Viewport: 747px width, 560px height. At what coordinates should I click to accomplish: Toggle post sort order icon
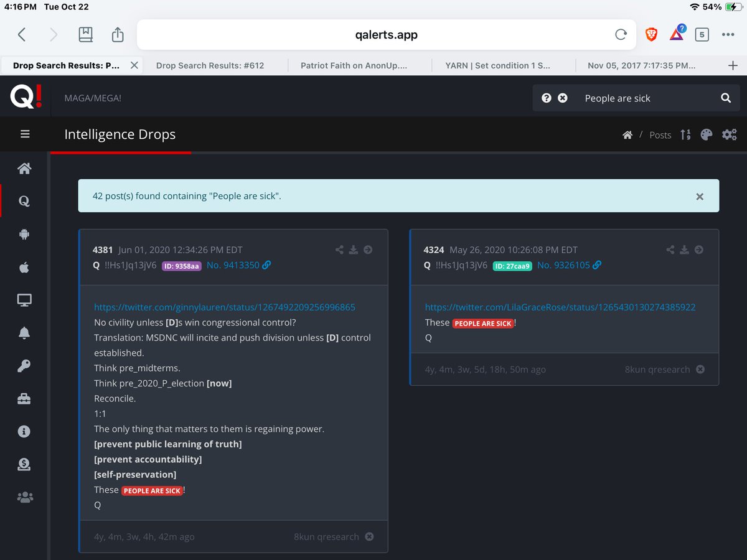685,134
